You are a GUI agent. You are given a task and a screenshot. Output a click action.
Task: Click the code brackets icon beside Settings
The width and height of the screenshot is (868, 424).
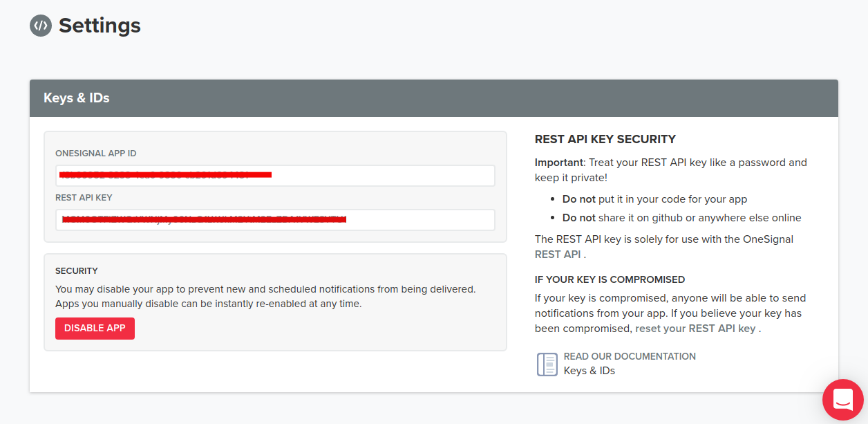point(41,26)
